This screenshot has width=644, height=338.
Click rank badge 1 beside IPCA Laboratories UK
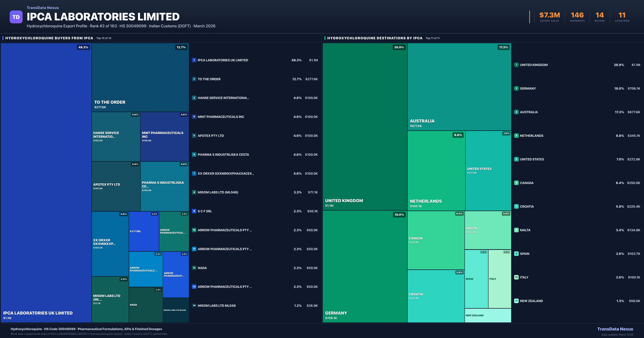(x=194, y=60)
